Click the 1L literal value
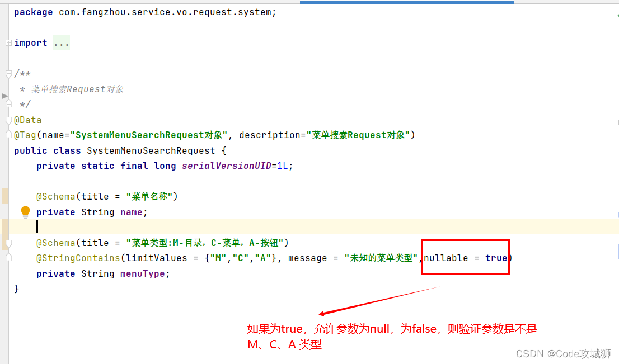The width and height of the screenshot is (619, 364). click(x=283, y=166)
